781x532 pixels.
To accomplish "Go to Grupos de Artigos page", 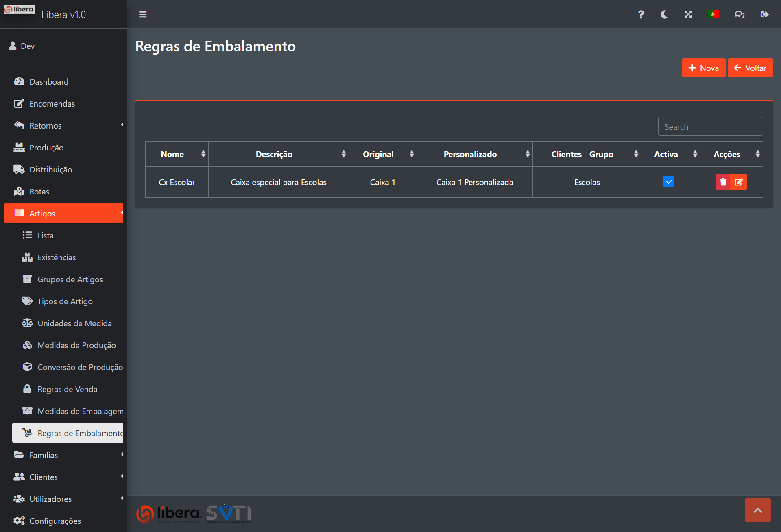I will point(70,279).
